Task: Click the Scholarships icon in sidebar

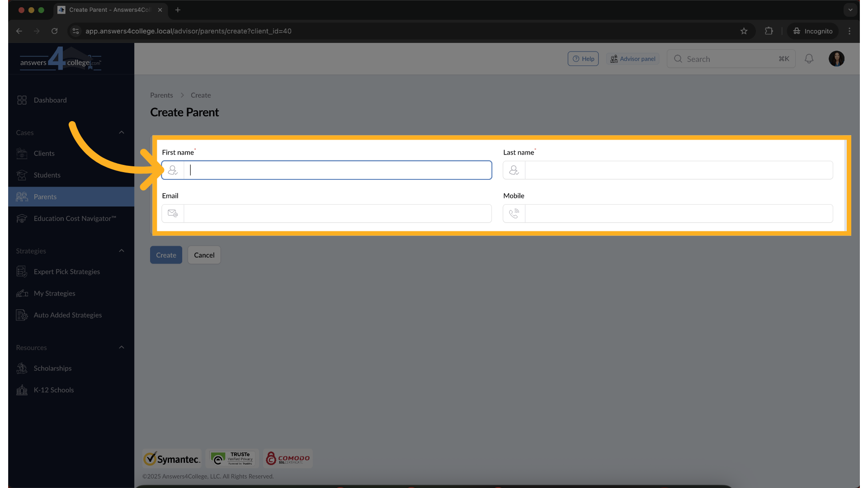Action: pos(22,368)
